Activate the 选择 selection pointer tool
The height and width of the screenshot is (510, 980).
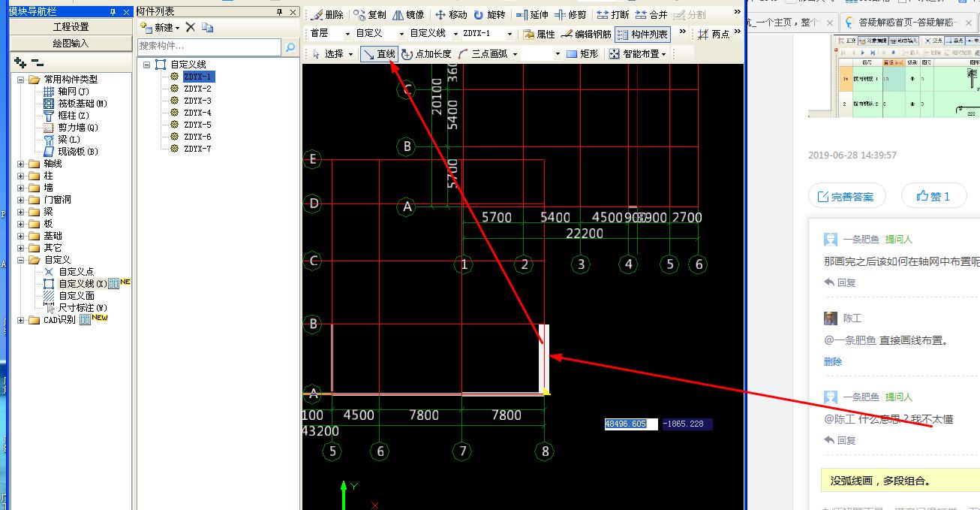click(328, 54)
